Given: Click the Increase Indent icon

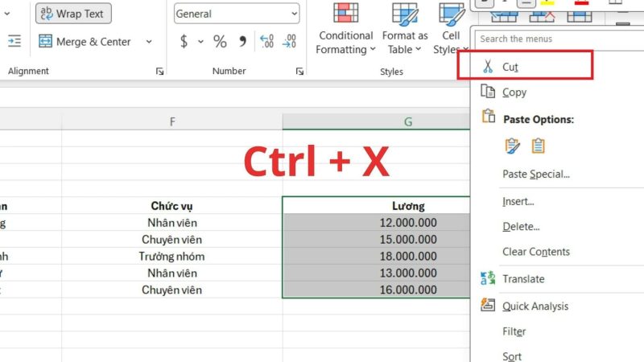Looking at the screenshot, I should (x=14, y=41).
